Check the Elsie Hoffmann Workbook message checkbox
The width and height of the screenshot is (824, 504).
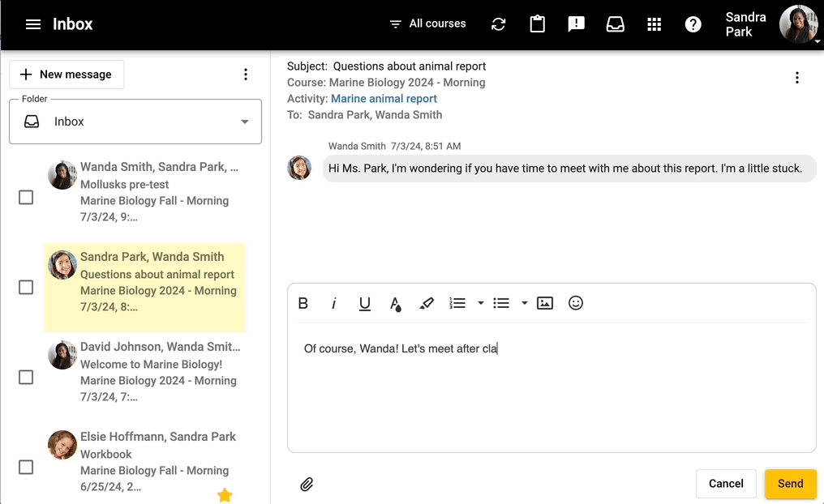coord(26,467)
